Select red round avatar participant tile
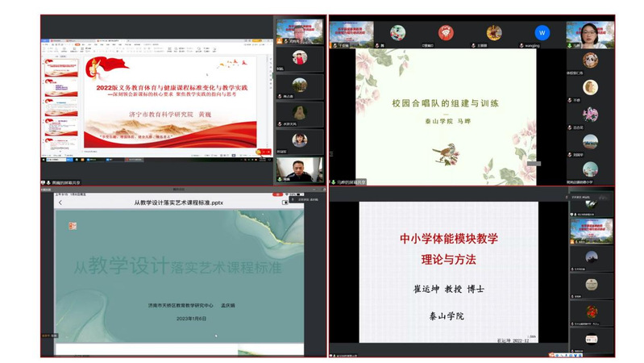 tap(446, 33)
